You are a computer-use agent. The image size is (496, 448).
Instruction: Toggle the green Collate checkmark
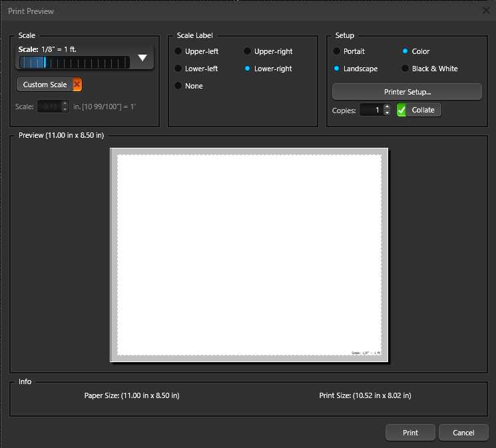401,110
